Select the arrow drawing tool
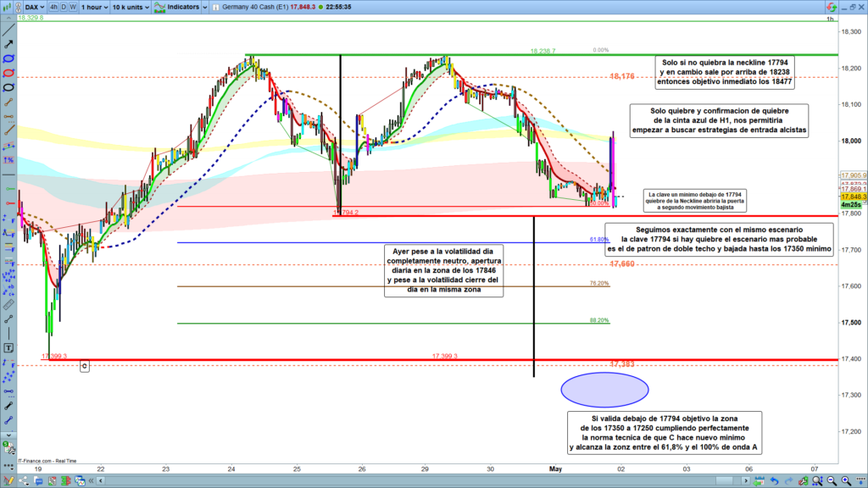The width and height of the screenshot is (868, 488). tap(9, 42)
